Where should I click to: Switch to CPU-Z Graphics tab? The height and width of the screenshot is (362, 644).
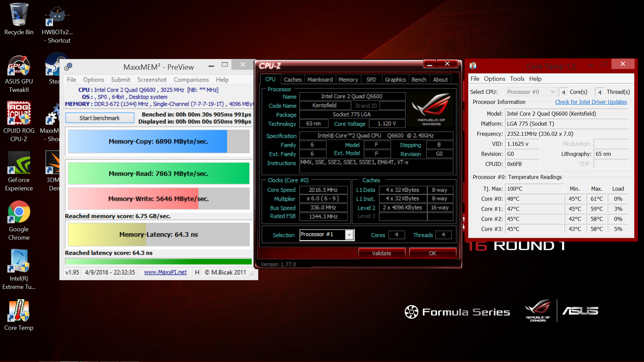pos(395,79)
